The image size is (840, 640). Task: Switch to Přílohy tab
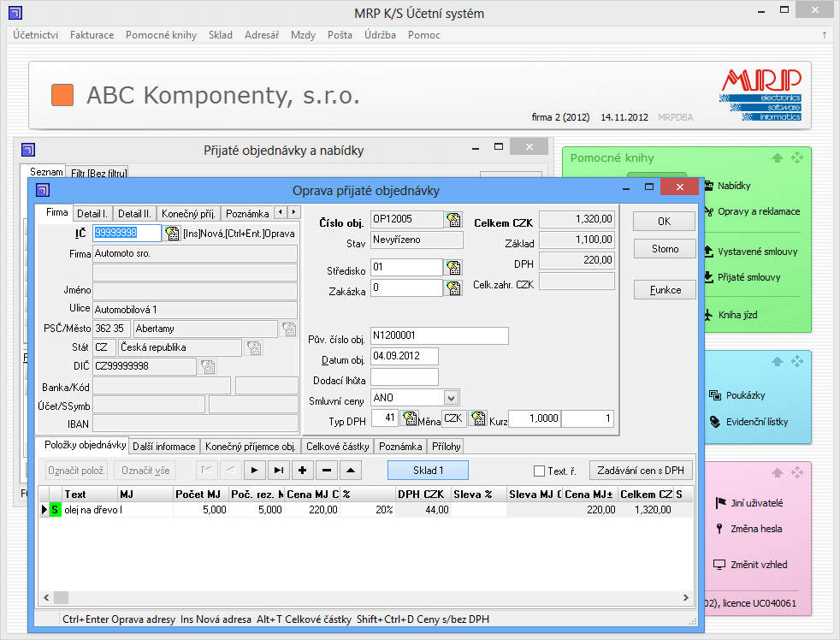(447, 447)
